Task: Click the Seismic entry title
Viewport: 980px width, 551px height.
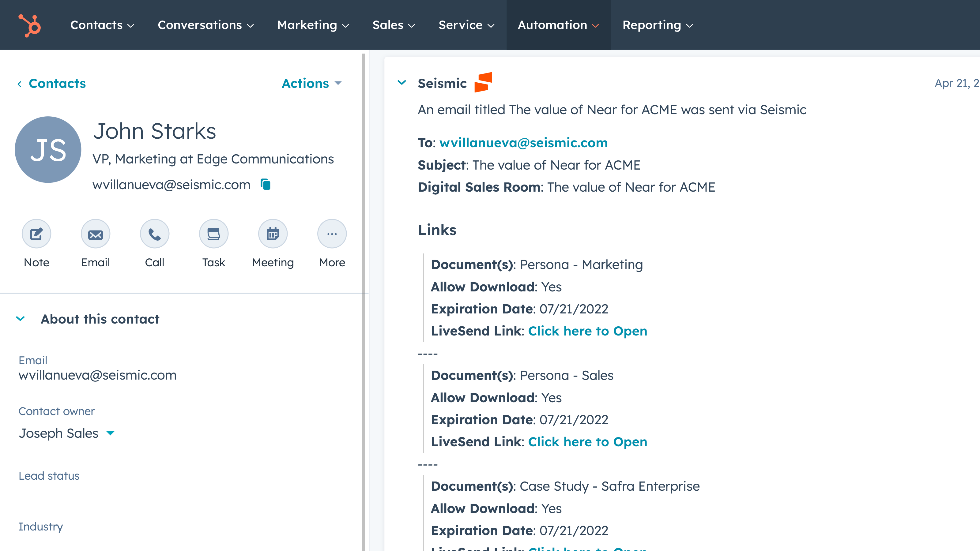Action: click(x=442, y=83)
